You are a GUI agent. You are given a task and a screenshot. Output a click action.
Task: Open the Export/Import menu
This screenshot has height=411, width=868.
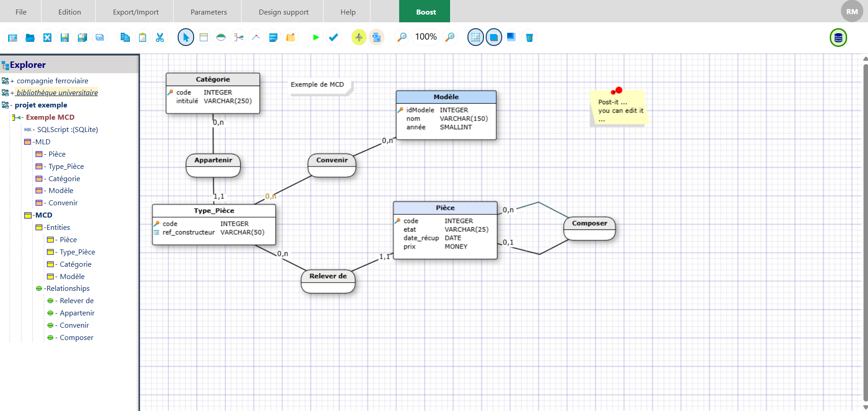(x=136, y=12)
